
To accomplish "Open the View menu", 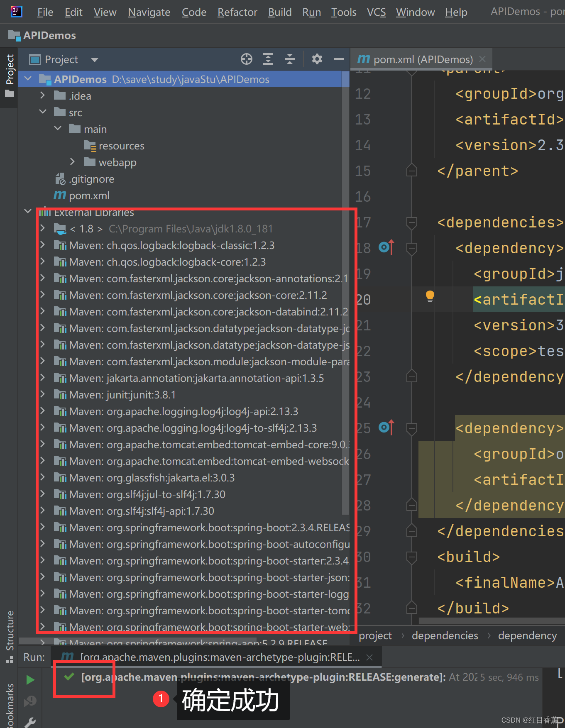I will click(x=105, y=12).
